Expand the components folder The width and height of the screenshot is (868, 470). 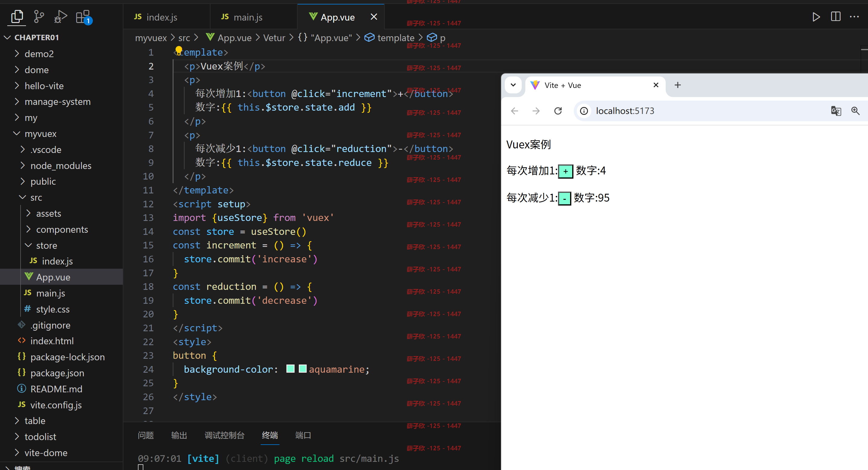click(x=29, y=229)
